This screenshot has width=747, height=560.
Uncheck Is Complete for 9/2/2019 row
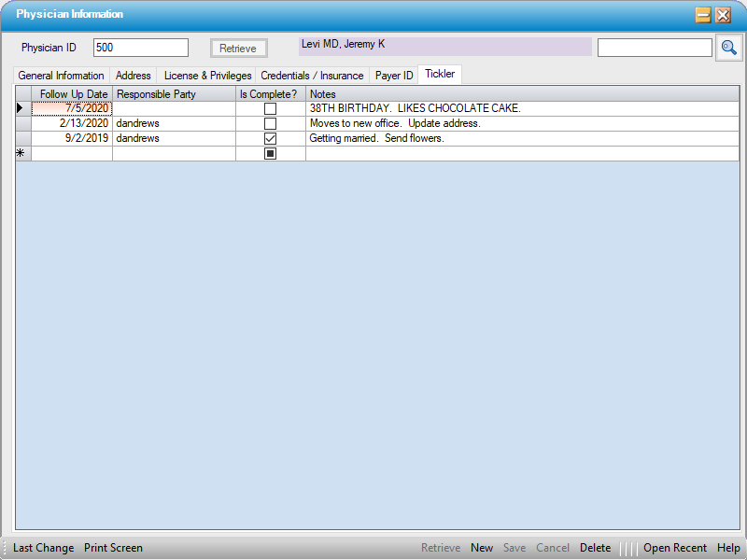[x=270, y=139]
